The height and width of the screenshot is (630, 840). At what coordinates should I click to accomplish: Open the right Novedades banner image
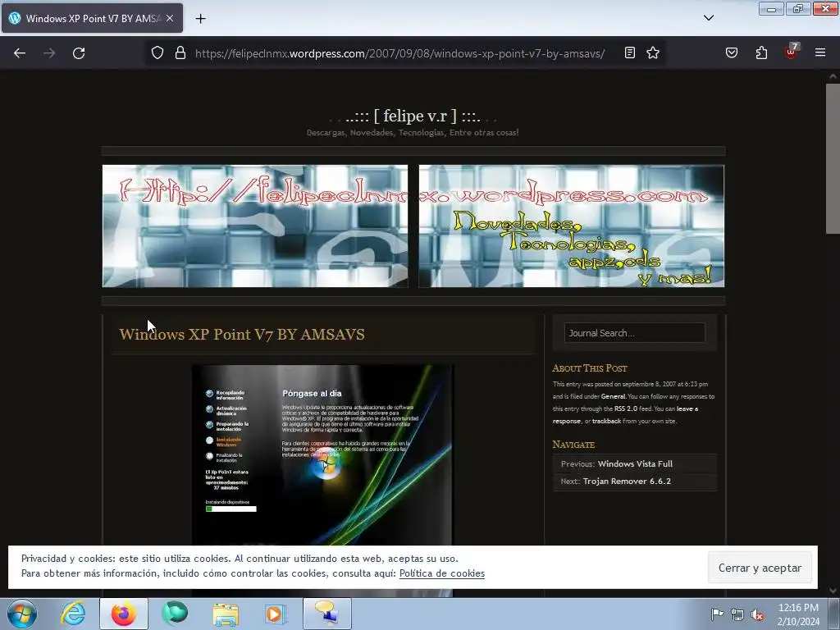pyautogui.click(x=572, y=226)
